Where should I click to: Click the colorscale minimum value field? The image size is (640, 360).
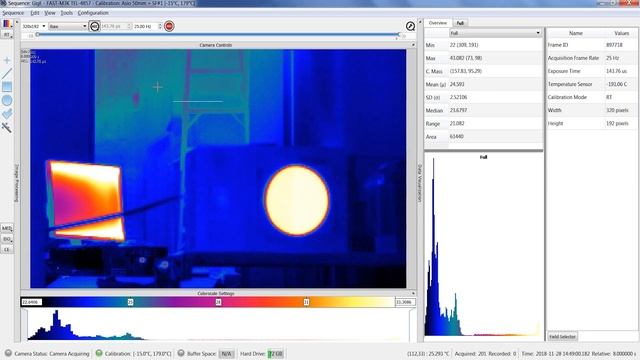pyautogui.click(x=31, y=302)
